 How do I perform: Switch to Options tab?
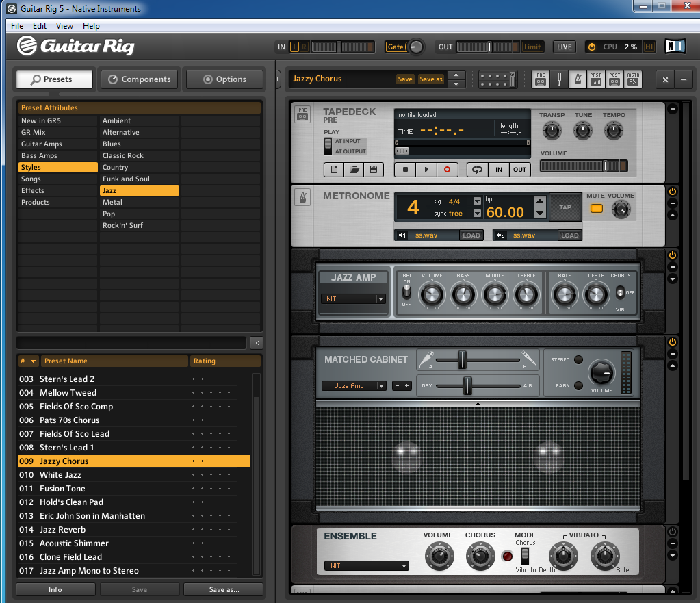click(x=225, y=79)
